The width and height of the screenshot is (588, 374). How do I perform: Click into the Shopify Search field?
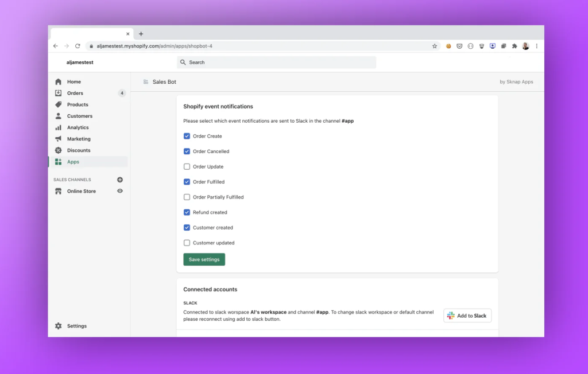click(x=276, y=63)
